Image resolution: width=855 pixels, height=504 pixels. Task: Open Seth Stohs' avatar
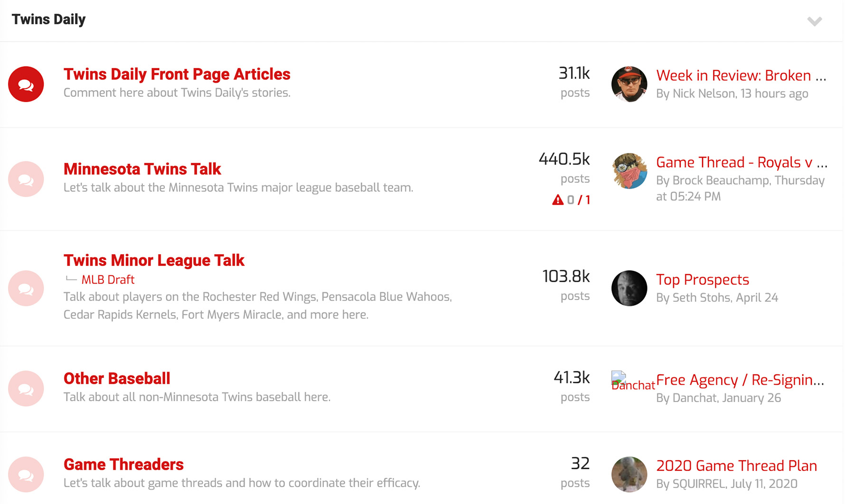click(x=629, y=288)
